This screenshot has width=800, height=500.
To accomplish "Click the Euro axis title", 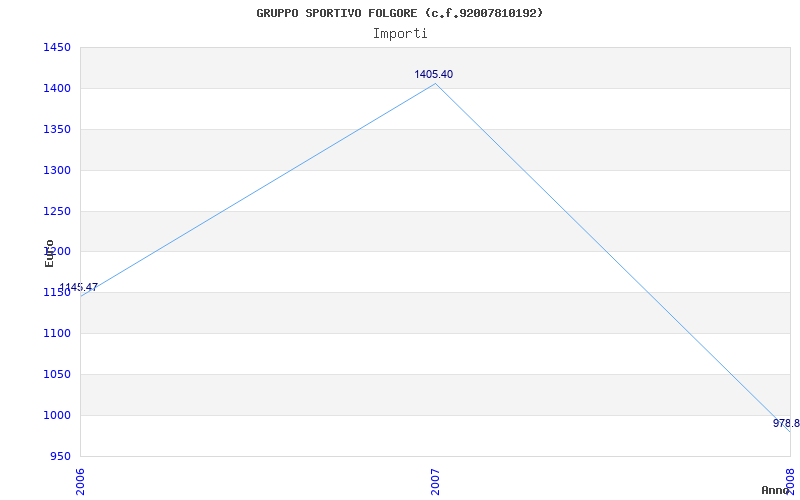I will pyautogui.click(x=49, y=253).
